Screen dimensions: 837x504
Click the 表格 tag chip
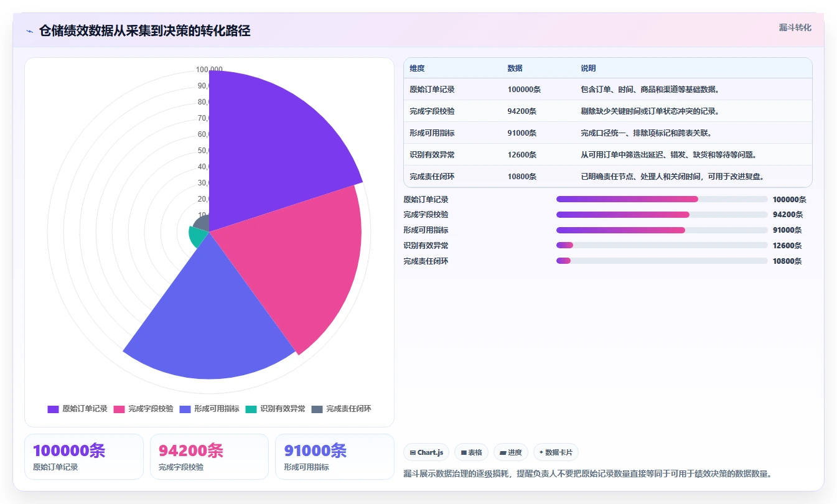471,452
